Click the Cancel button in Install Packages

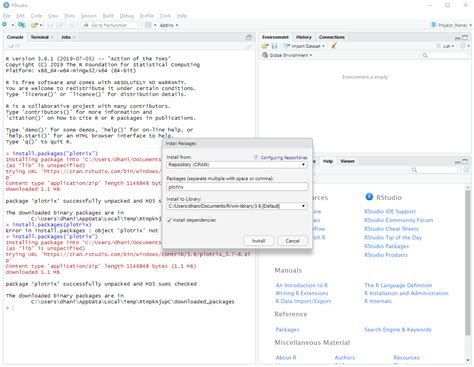click(x=292, y=241)
